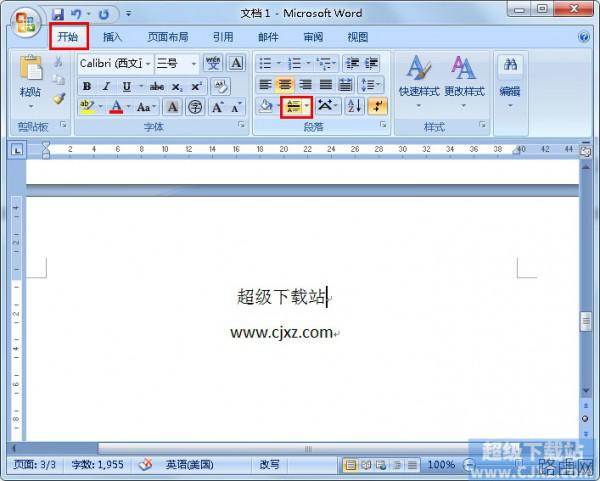
Task: Decrease the paragraph indent
Action: pyautogui.click(x=352, y=63)
